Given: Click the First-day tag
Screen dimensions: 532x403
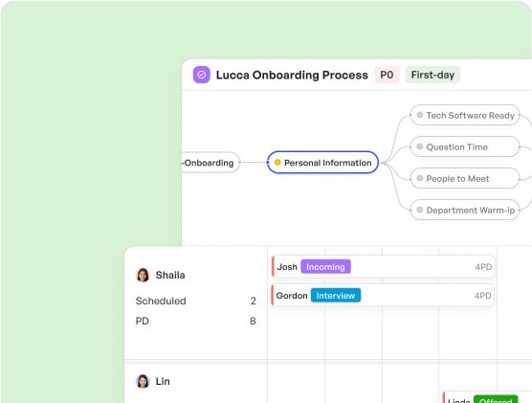Looking at the screenshot, I should pos(432,75).
